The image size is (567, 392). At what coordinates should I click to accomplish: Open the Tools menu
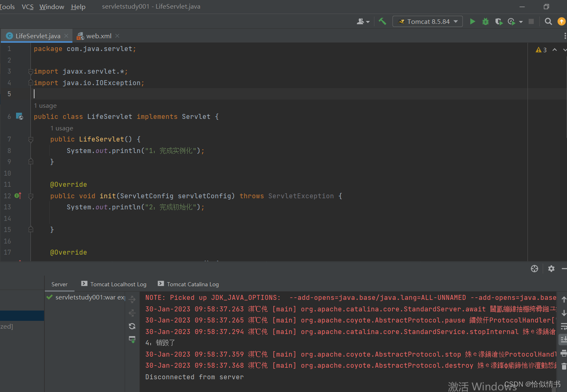point(7,7)
